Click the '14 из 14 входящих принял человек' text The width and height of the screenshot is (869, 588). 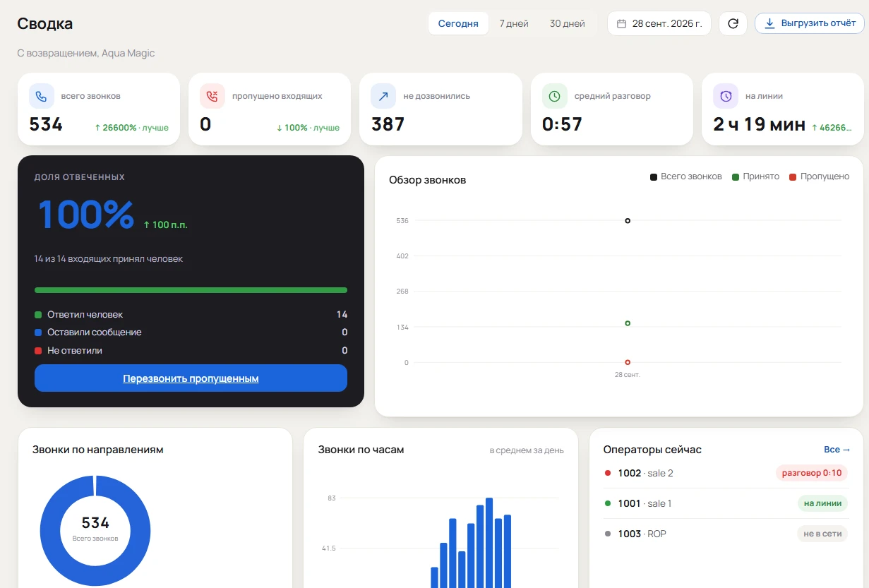pos(109,259)
